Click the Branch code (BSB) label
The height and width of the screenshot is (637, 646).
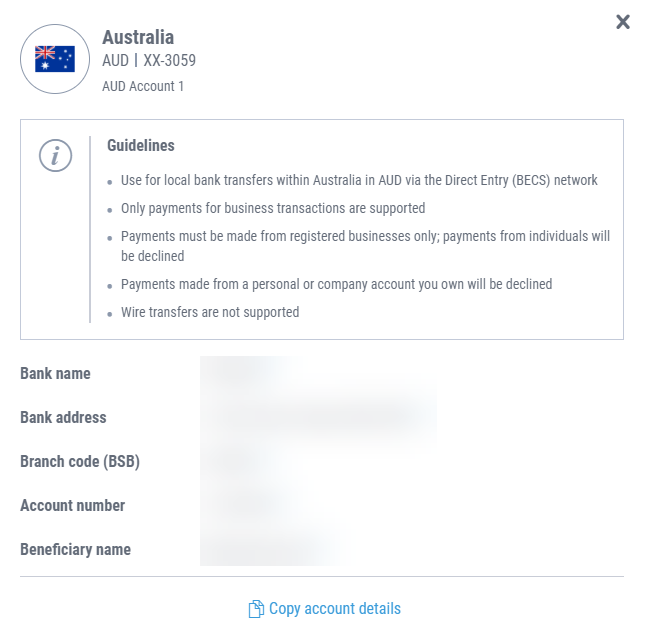[x=80, y=461]
